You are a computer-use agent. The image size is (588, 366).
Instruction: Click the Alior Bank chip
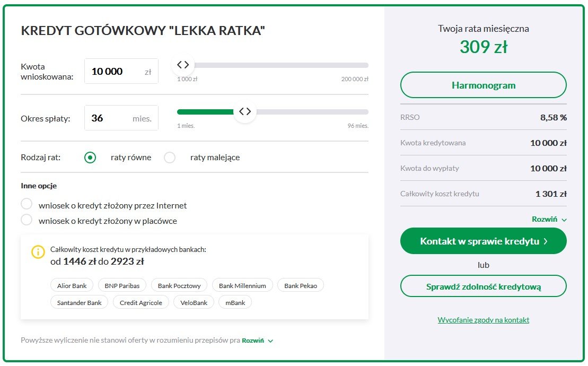(x=72, y=286)
